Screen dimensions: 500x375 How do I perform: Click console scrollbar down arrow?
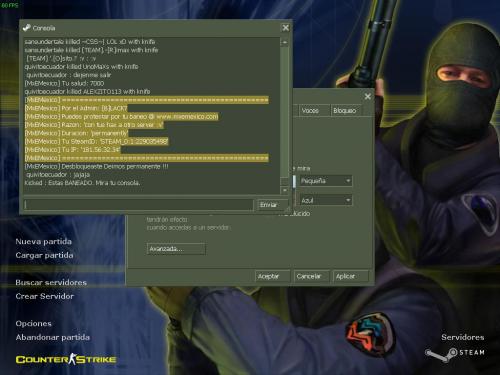tap(285, 190)
